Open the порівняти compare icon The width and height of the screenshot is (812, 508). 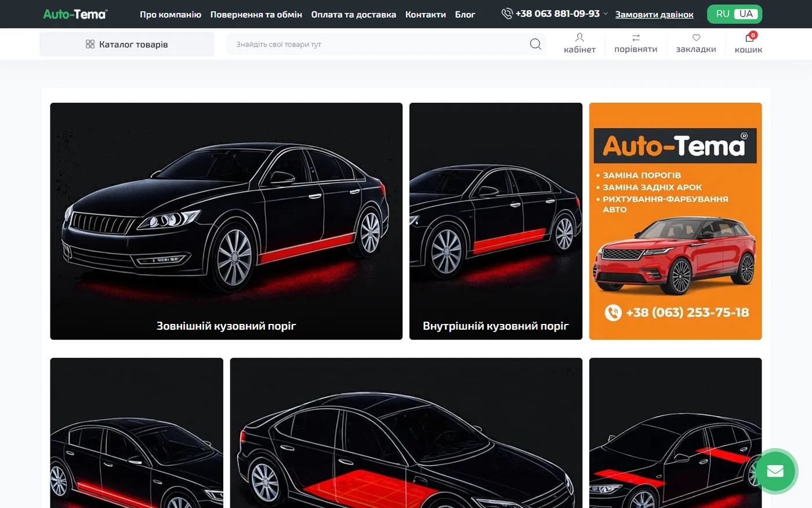click(x=636, y=38)
